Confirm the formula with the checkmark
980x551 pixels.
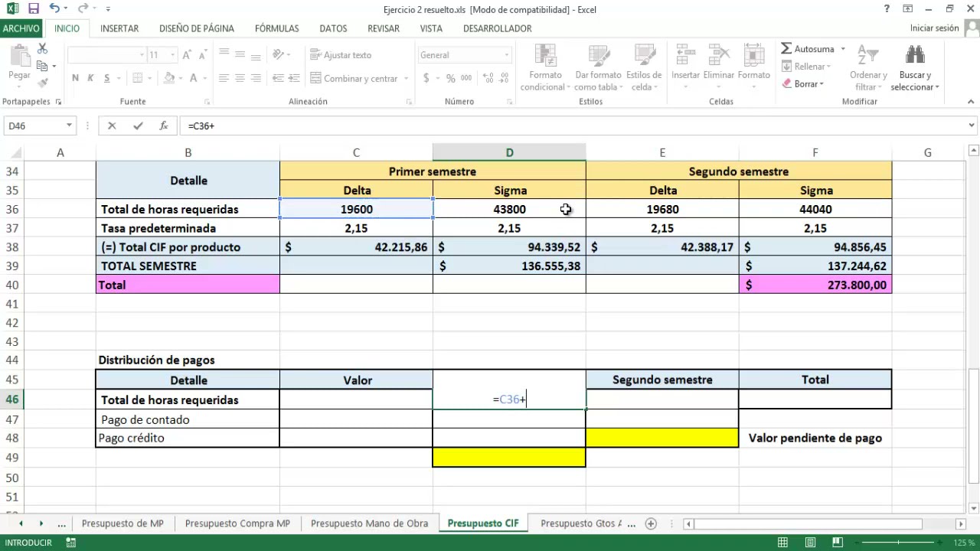click(138, 126)
